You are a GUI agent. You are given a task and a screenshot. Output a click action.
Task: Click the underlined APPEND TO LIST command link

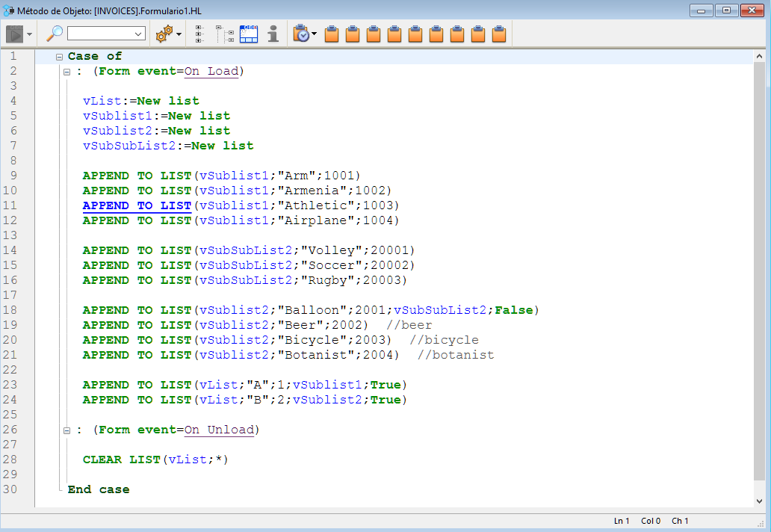[x=137, y=205]
